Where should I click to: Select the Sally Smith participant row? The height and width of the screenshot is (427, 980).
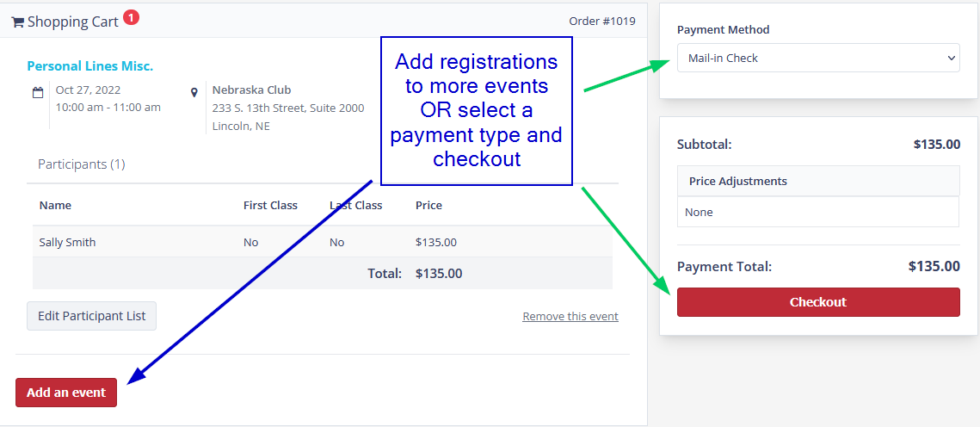coord(323,242)
